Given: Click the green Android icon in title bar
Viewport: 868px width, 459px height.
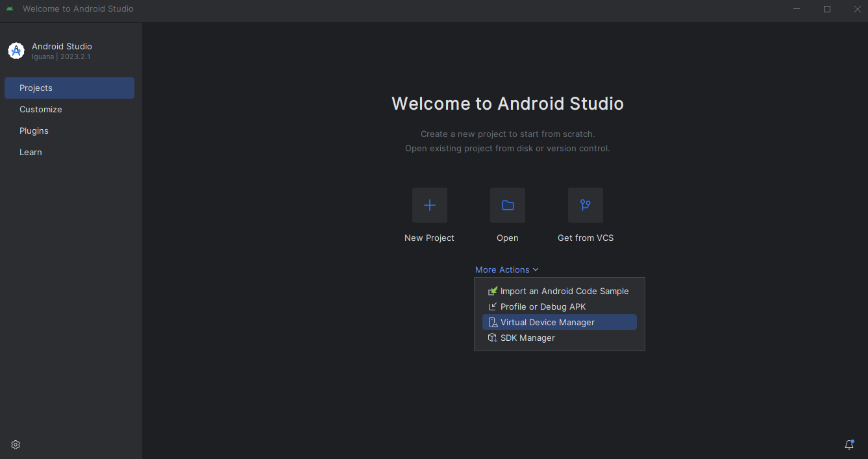Looking at the screenshot, I should [10, 9].
